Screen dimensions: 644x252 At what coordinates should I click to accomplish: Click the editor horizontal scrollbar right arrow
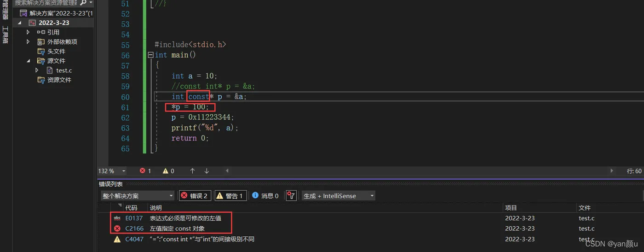[611, 171]
